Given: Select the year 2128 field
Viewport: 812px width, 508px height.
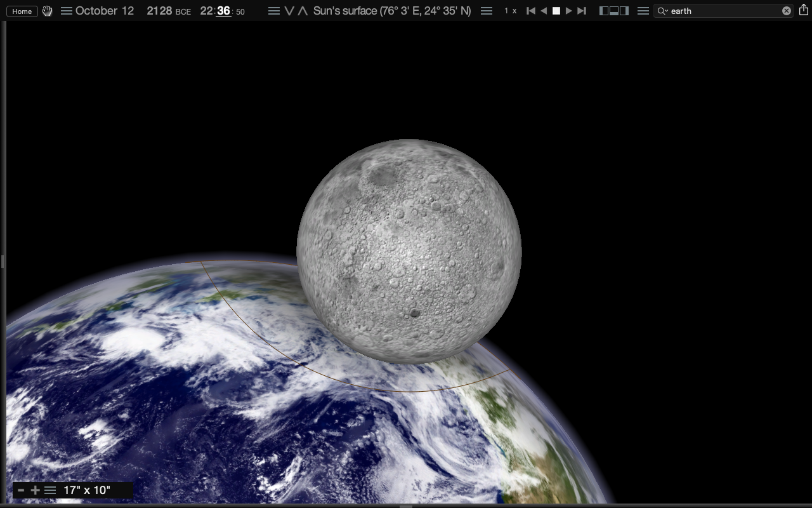Looking at the screenshot, I should click(x=160, y=11).
